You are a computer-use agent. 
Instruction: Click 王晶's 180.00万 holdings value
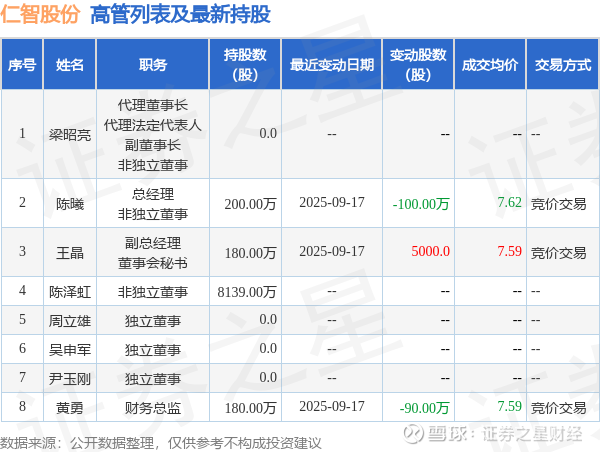[x=250, y=253]
